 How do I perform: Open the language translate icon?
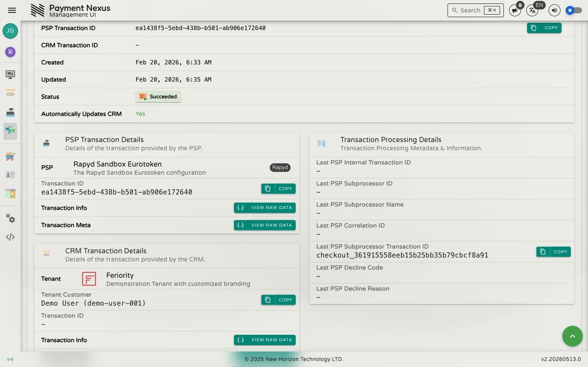click(532, 10)
